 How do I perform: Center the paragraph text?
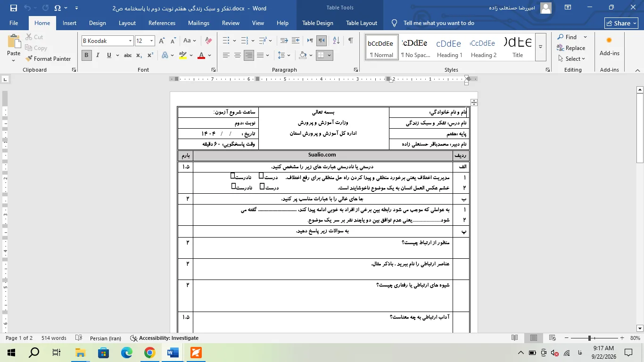pyautogui.click(x=238, y=56)
